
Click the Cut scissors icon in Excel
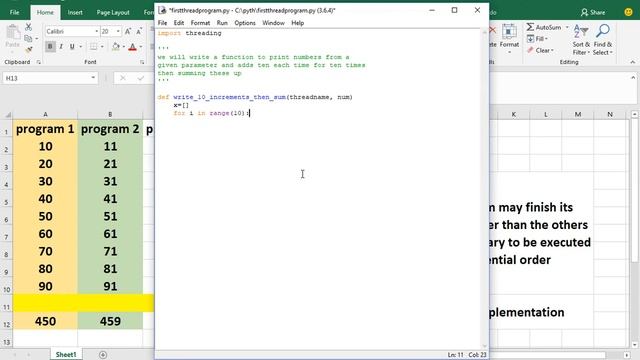(28, 27)
